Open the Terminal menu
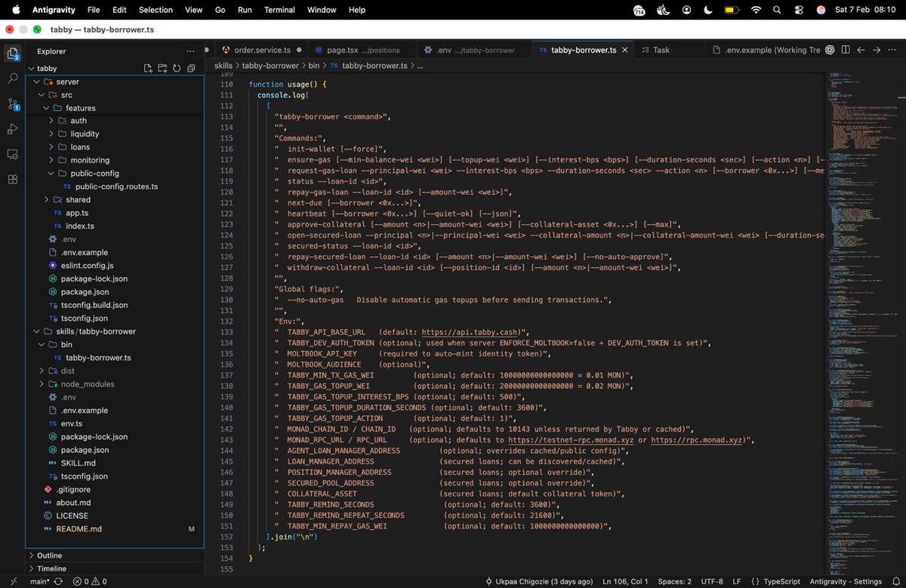The width and height of the screenshot is (906, 588). pyautogui.click(x=279, y=10)
